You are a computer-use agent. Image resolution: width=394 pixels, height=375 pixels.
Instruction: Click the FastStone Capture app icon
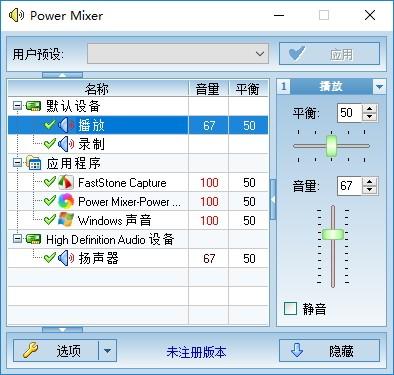point(66,182)
